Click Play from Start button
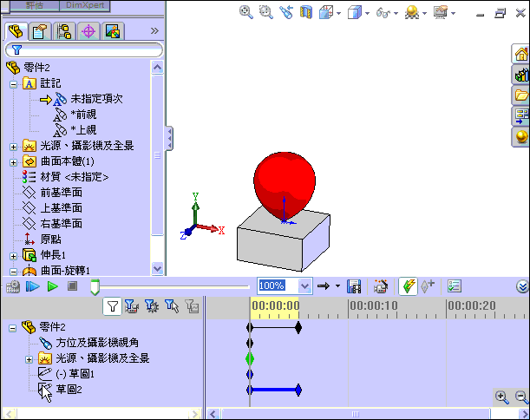Image resolution: width=530 pixels, height=420 pixels. 33,286
